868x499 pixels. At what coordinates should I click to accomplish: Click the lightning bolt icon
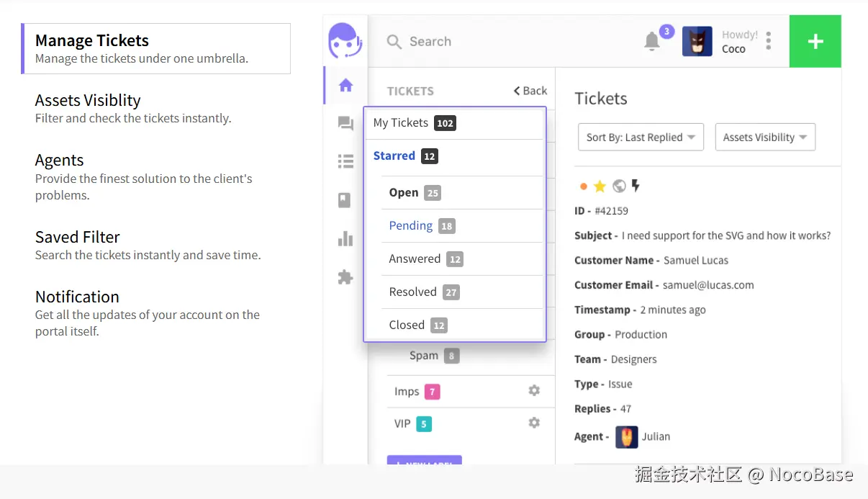[x=636, y=186]
